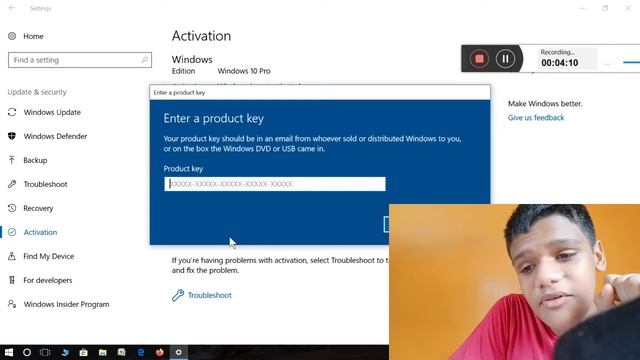
Task: Click the search magnifier icon
Action: [x=144, y=60]
